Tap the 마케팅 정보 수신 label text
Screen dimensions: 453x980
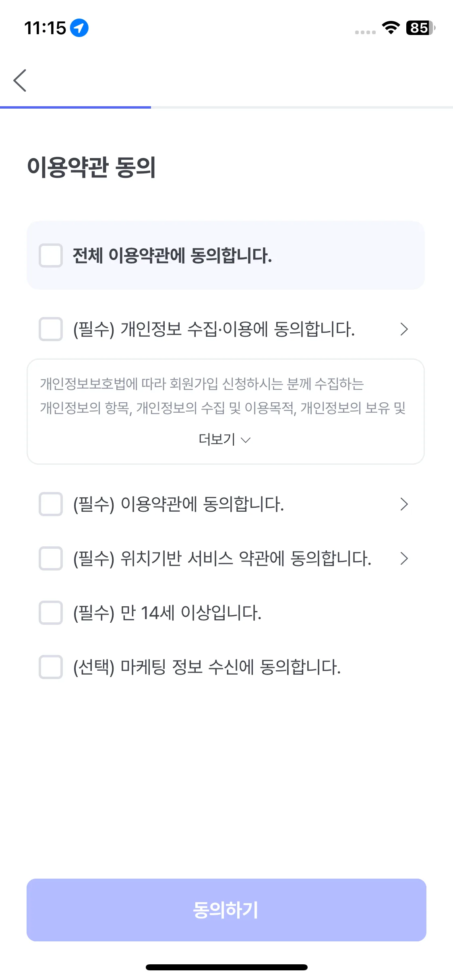click(207, 667)
